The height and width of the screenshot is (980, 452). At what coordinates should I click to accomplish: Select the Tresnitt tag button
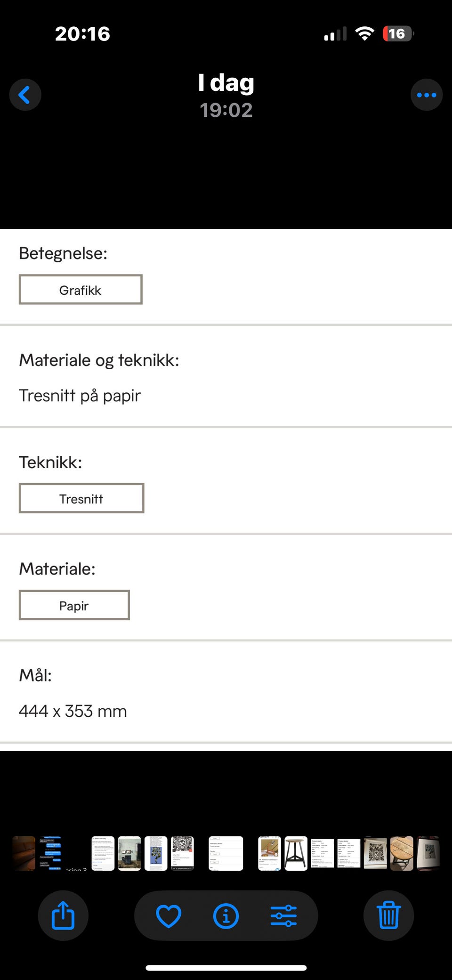[81, 498]
